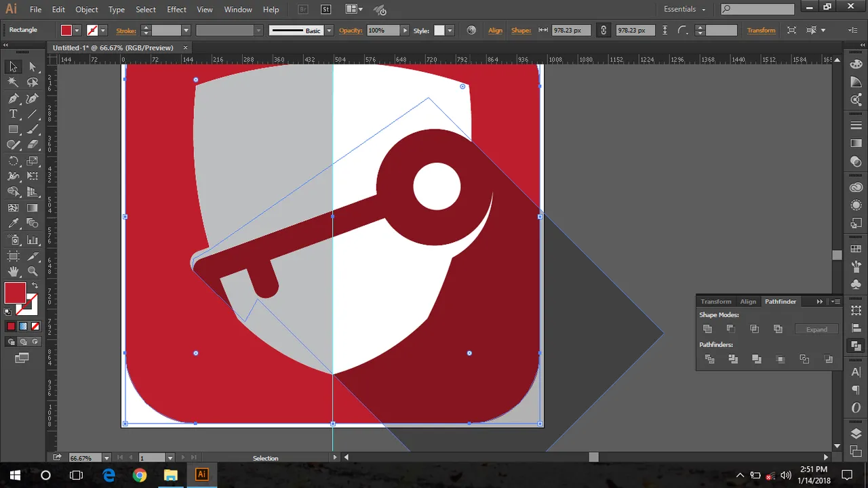This screenshot has height=488, width=868.
Task: Switch to Draw Behind mode
Action: coord(23,342)
